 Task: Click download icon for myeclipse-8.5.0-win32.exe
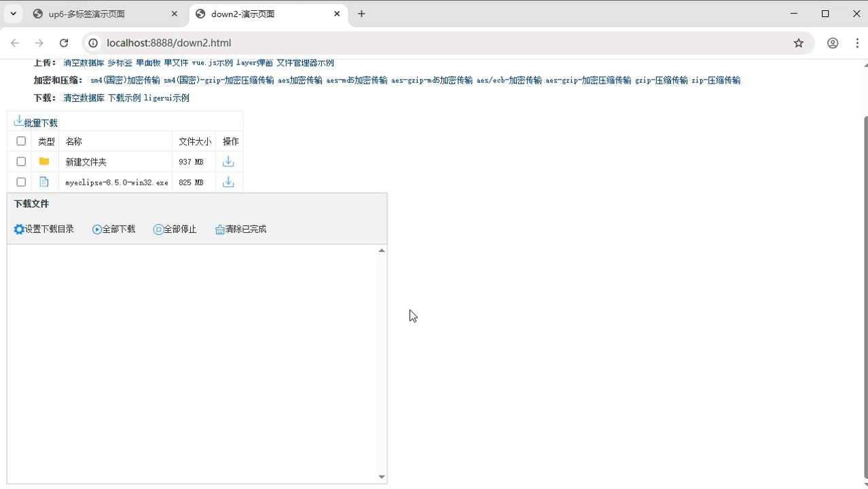coord(228,182)
